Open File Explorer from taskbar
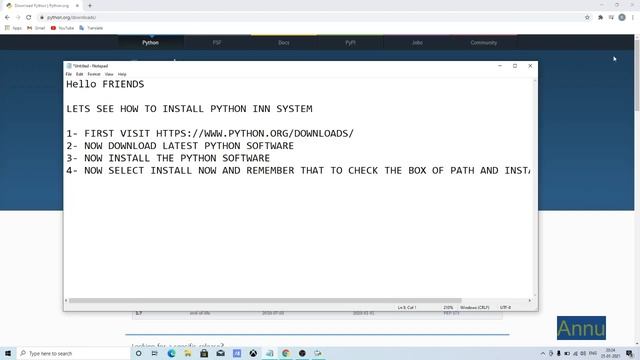The height and width of the screenshot is (360, 640). click(188, 353)
